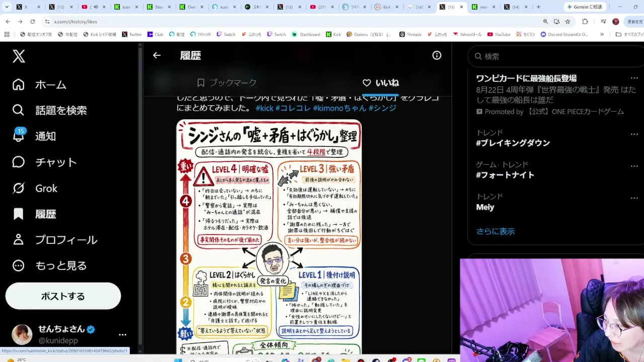
Task: Open account menu dots beside せんちょさん
Action: (122, 334)
